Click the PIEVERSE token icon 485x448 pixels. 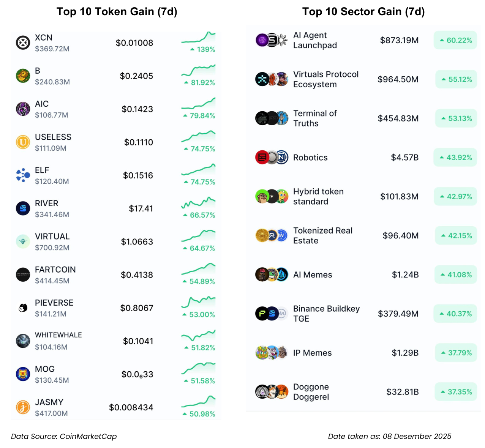click(x=23, y=308)
